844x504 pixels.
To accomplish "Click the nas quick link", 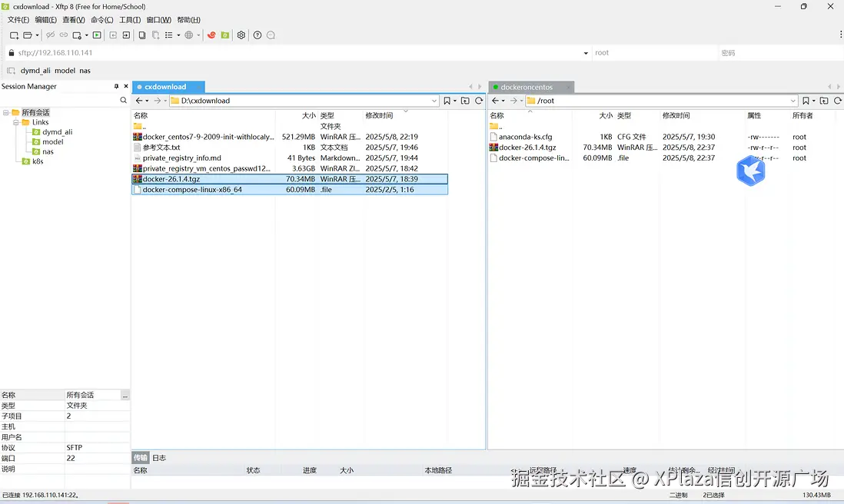I will [x=85, y=71].
